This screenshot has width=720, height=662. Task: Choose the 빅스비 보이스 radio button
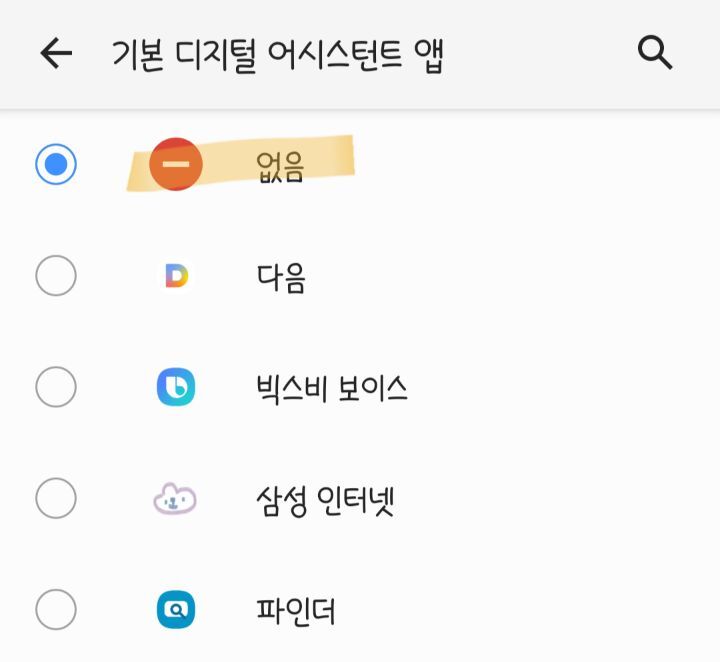(x=56, y=387)
